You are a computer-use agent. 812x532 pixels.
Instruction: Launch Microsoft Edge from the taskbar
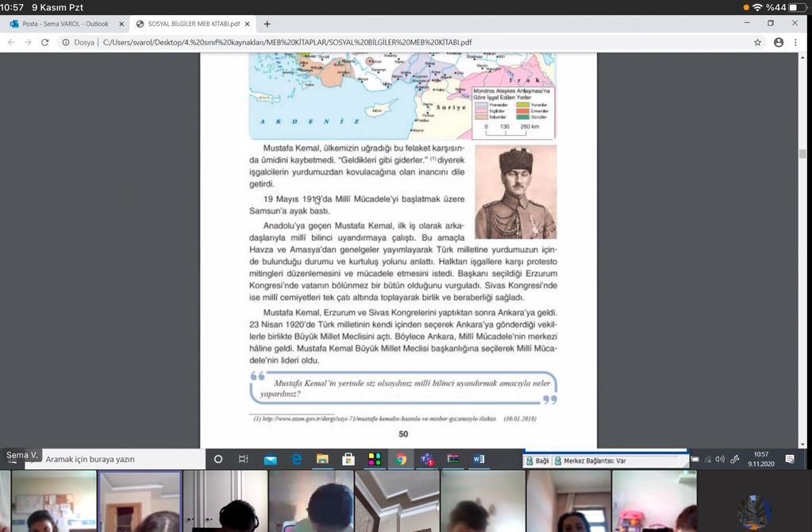pos(296,459)
